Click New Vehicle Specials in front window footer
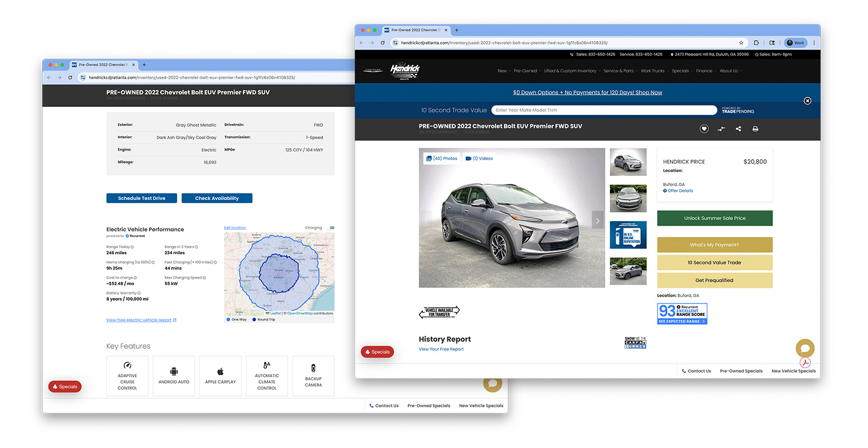The height and width of the screenshot is (448, 868). (x=794, y=371)
